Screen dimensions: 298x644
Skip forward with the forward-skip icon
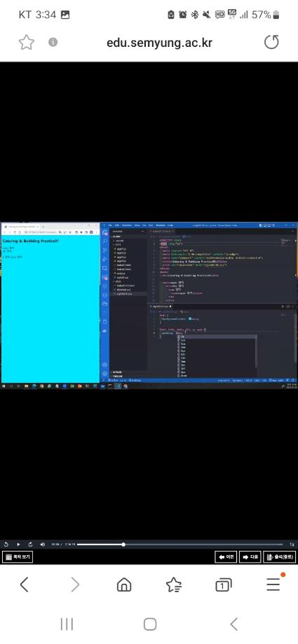point(30,544)
